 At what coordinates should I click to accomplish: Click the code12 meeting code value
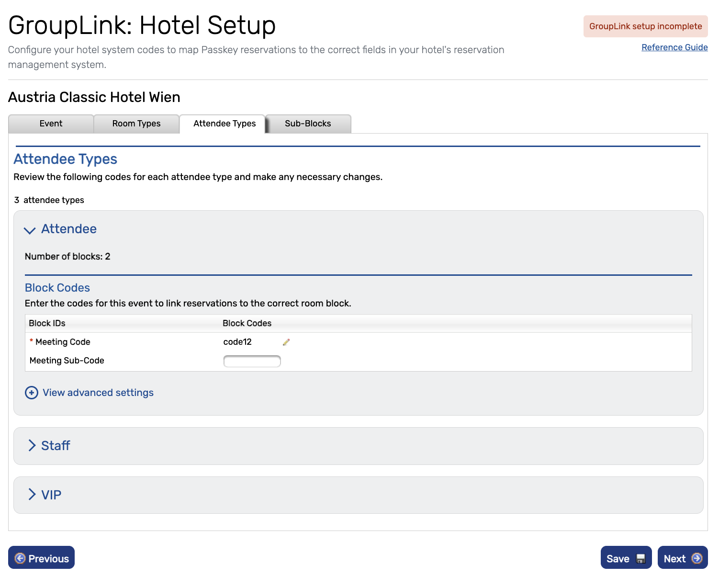pyautogui.click(x=237, y=342)
